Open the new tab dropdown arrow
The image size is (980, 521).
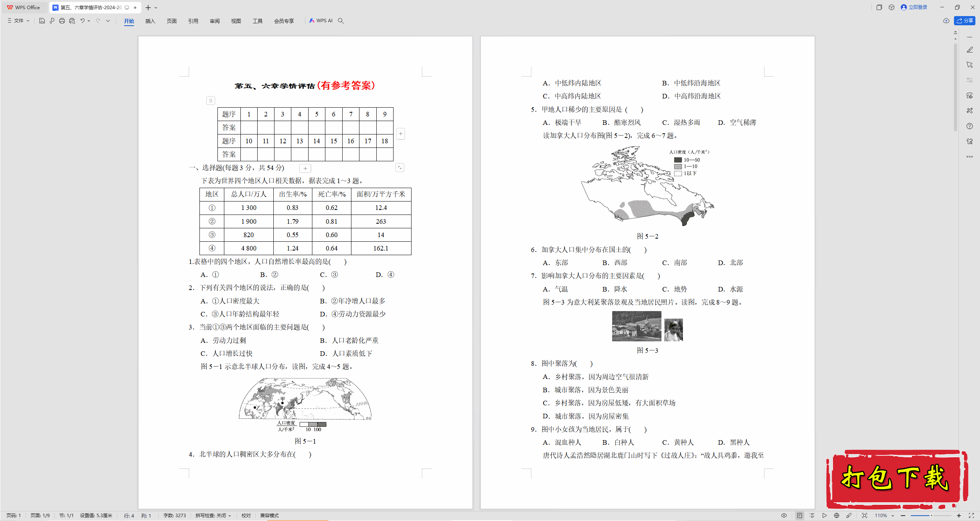click(x=156, y=8)
